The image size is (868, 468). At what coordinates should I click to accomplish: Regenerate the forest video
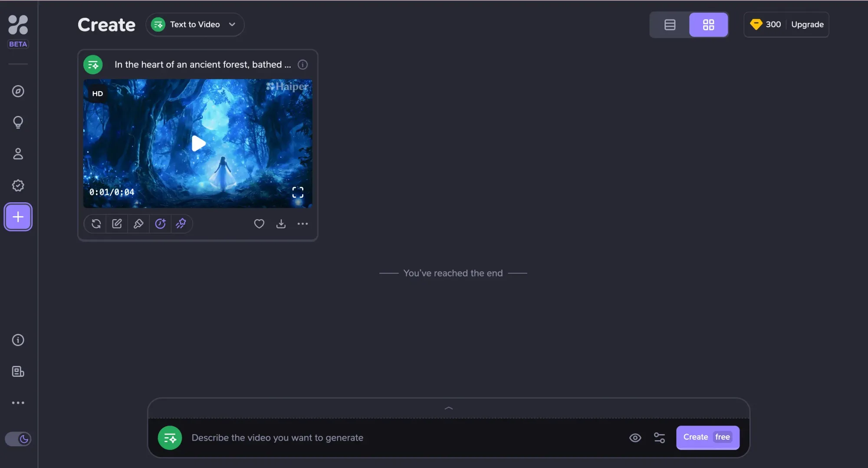pyautogui.click(x=96, y=224)
